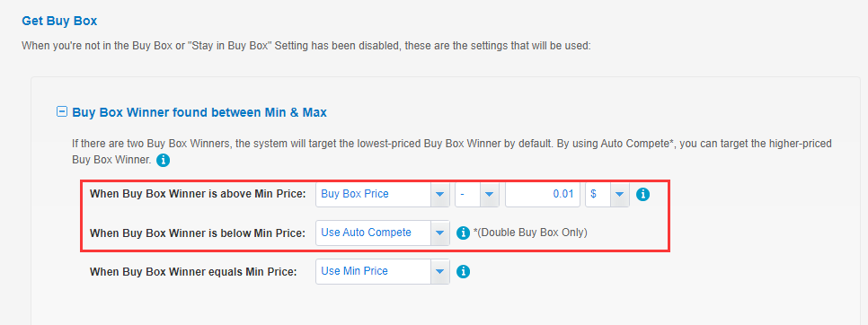Open the minus operator dropdown

pos(477,195)
